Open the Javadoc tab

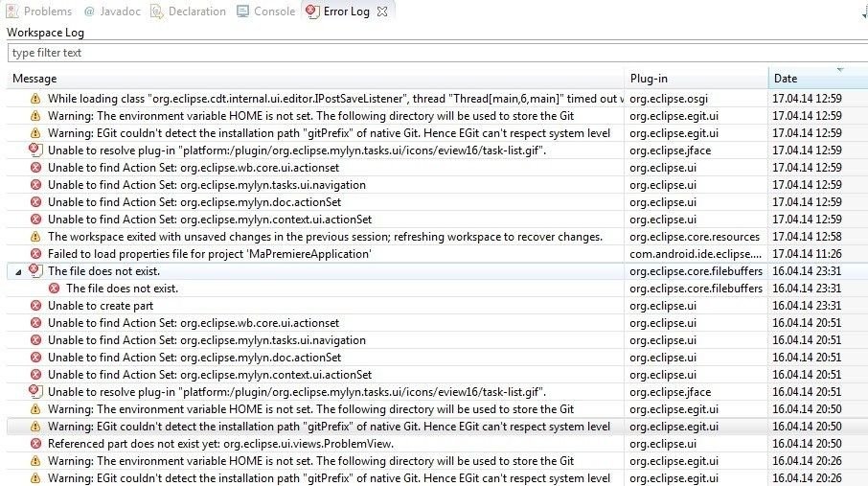(x=113, y=12)
